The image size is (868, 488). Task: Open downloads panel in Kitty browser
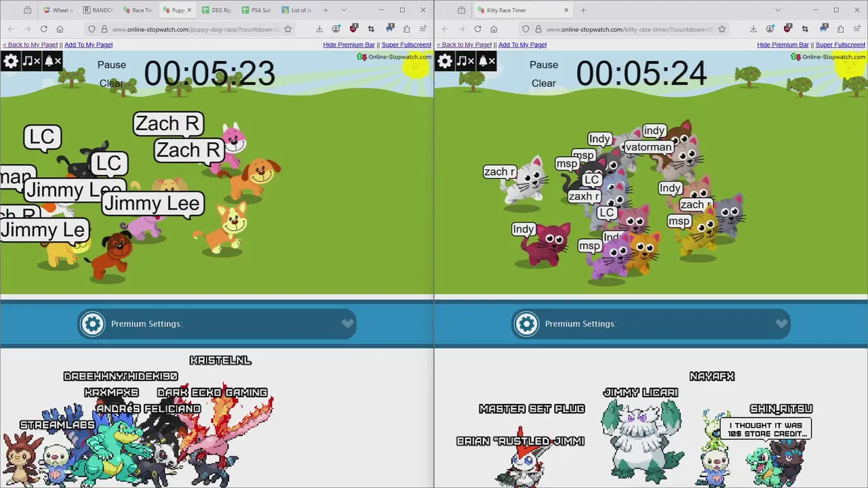pos(753,29)
